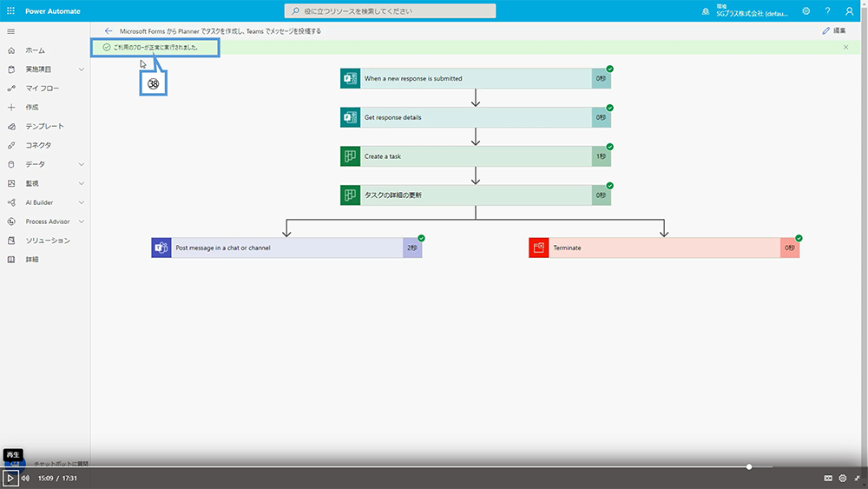Open コネクタ in the sidebar
868x489 pixels.
click(38, 145)
